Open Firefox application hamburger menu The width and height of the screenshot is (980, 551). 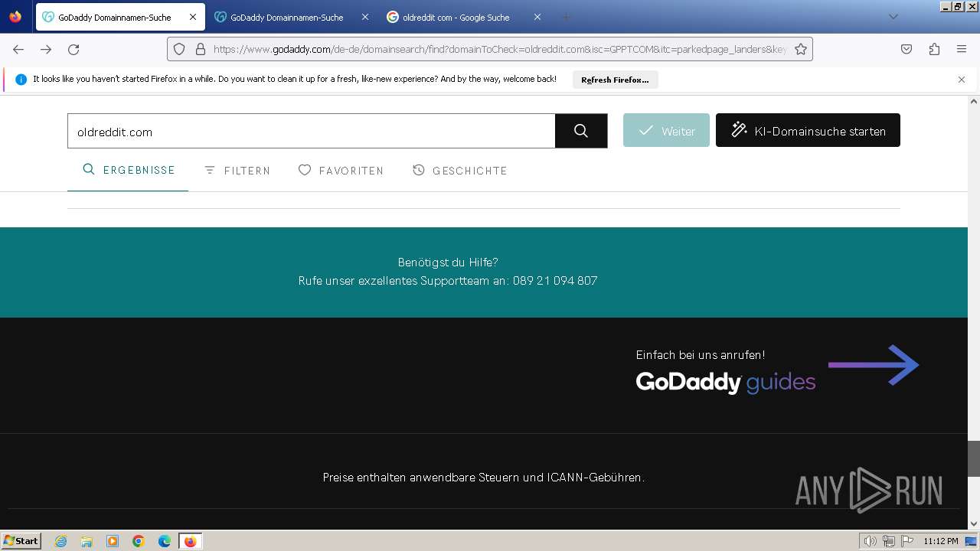(962, 49)
